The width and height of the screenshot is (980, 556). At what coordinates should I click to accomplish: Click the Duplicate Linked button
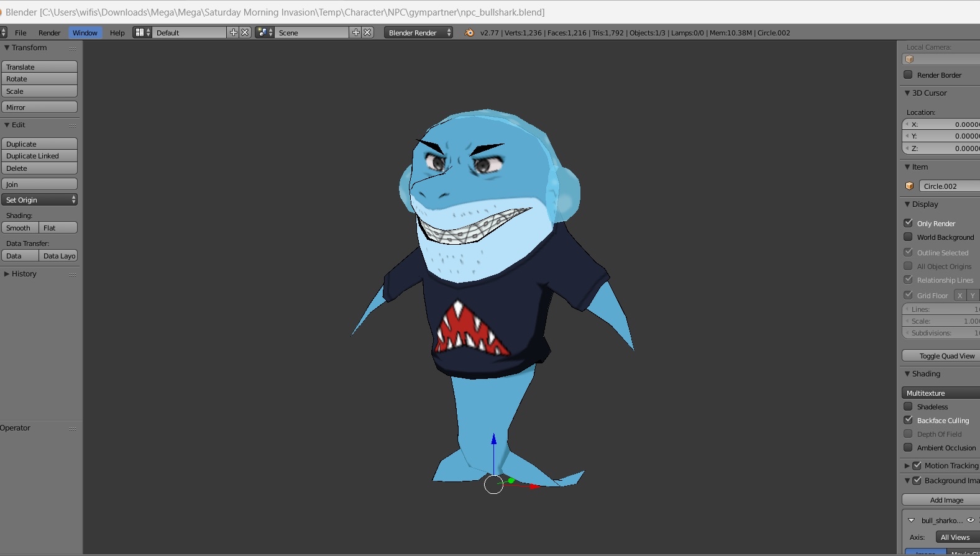coord(40,156)
